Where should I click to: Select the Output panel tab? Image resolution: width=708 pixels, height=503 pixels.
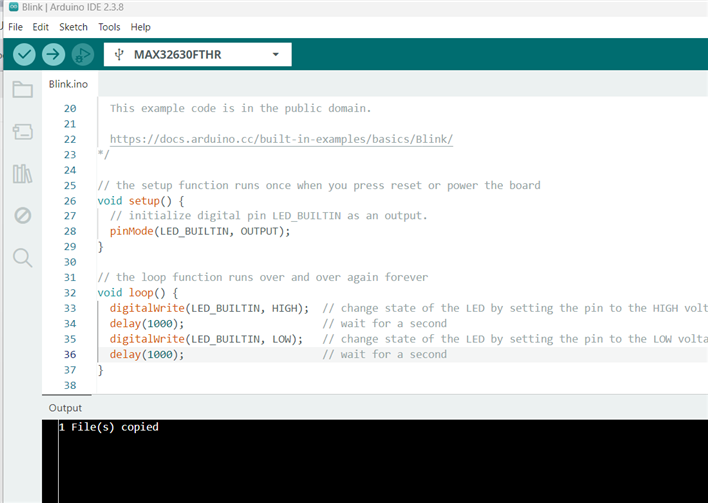[x=65, y=408]
